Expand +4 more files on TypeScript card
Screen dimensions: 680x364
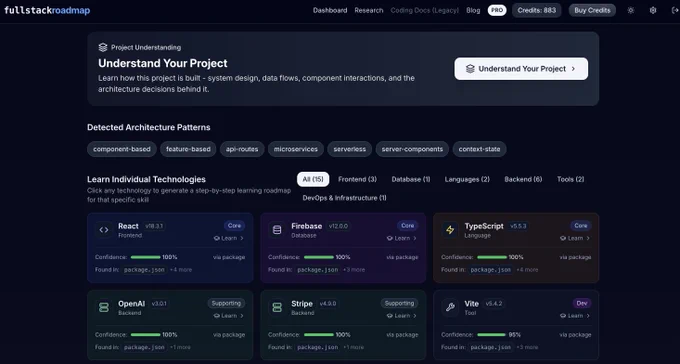pos(527,270)
